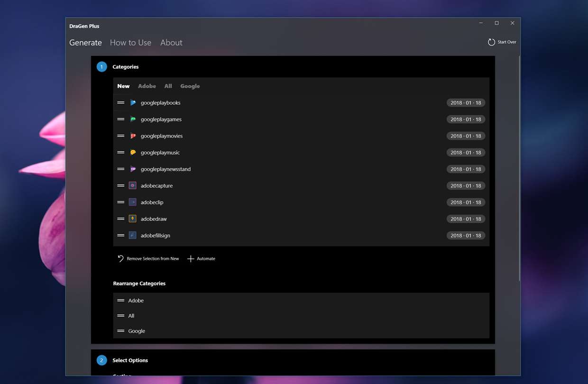Click the googleplaybooks app icon

click(133, 103)
